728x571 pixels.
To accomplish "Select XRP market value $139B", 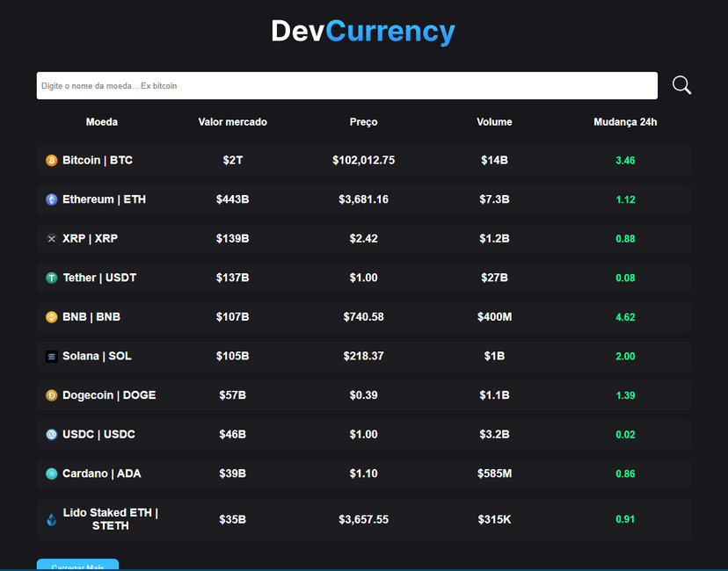I will click(233, 238).
